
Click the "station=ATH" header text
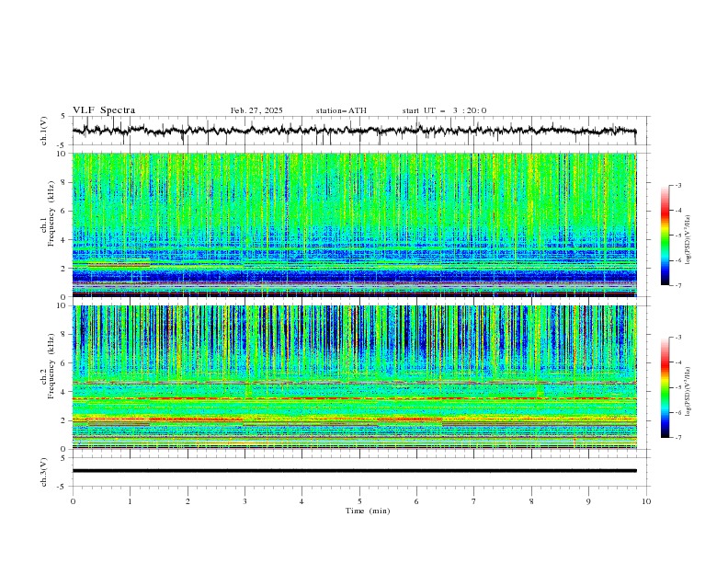[x=341, y=110]
